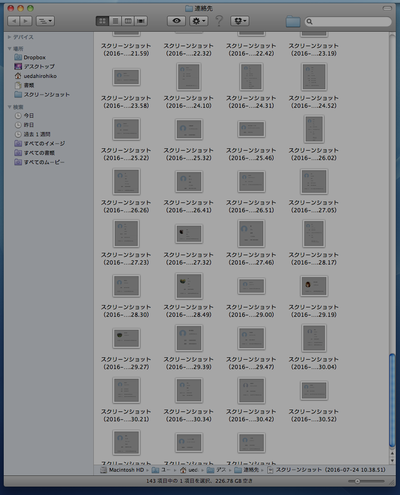This screenshot has height=495, width=400.
Task: Switch to icon view
Action: pos(102,21)
